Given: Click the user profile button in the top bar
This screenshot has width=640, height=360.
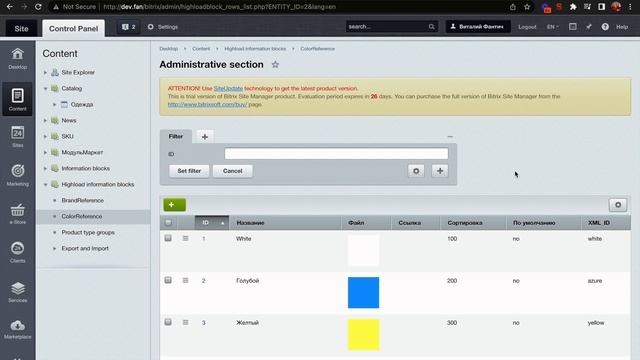Looking at the screenshot, I should 478,27.
